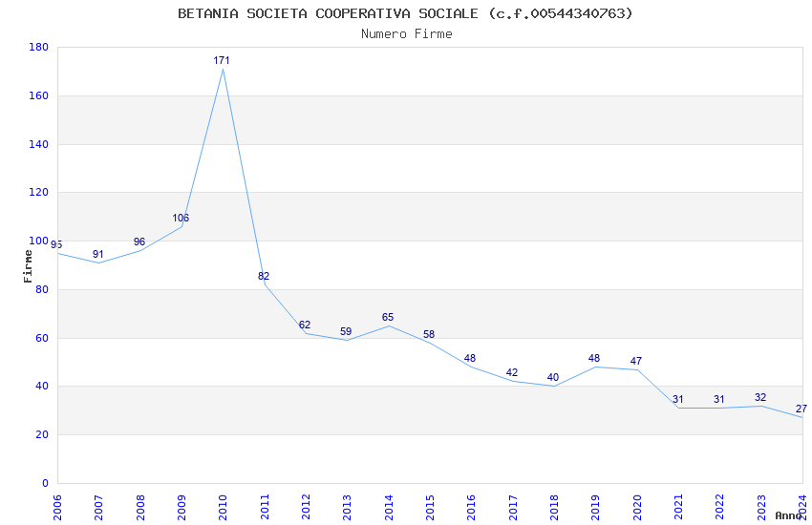
Task: Click the x-axis year 2009
Action: coord(182,508)
